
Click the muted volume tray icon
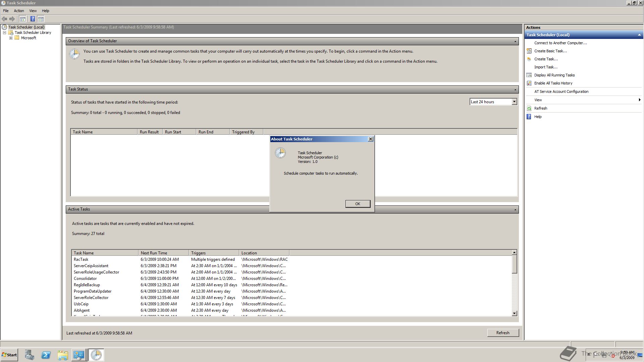click(612, 355)
